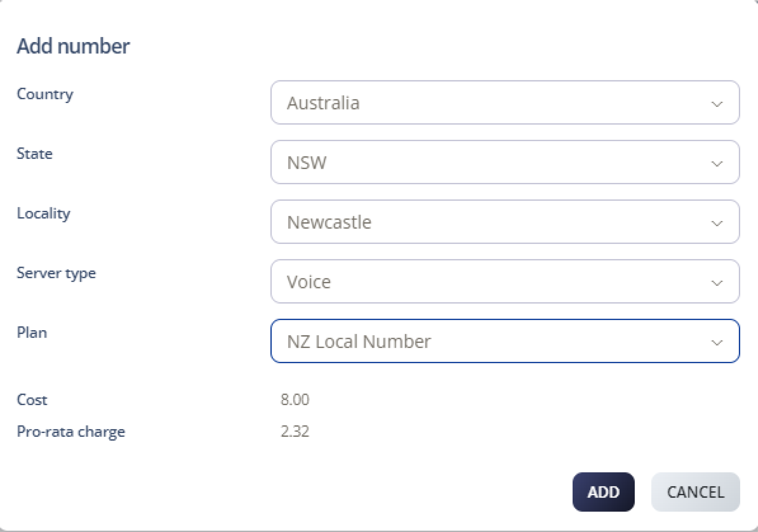Click the chevron arrow in Country field
This screenshot has width=758, height=532.
[x=716, y=104]
